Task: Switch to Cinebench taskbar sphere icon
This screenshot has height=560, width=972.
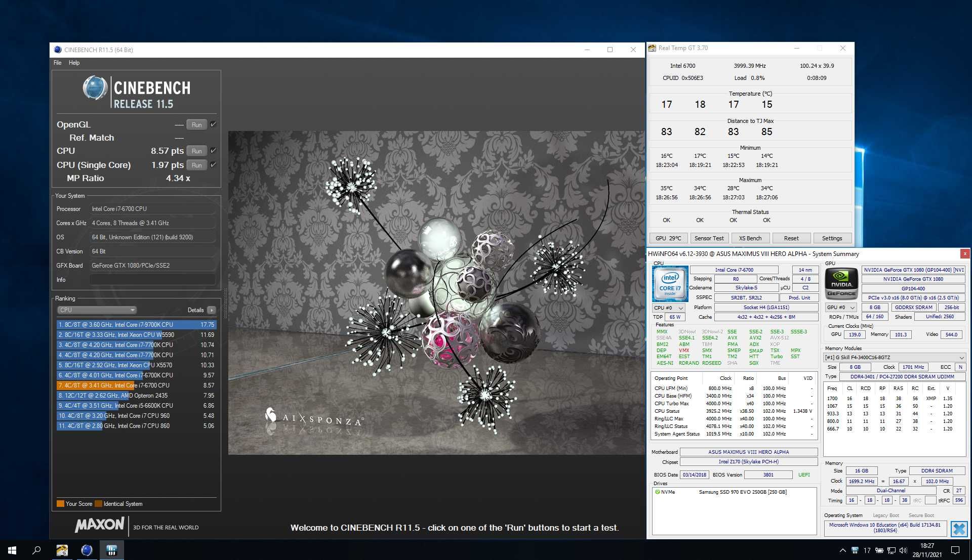Action: tap(87, 550)
